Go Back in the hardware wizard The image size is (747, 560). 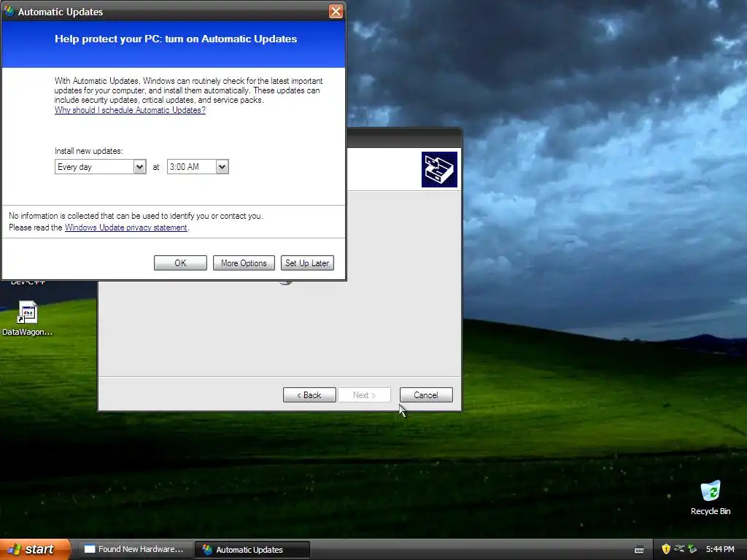tap(309, 394)
